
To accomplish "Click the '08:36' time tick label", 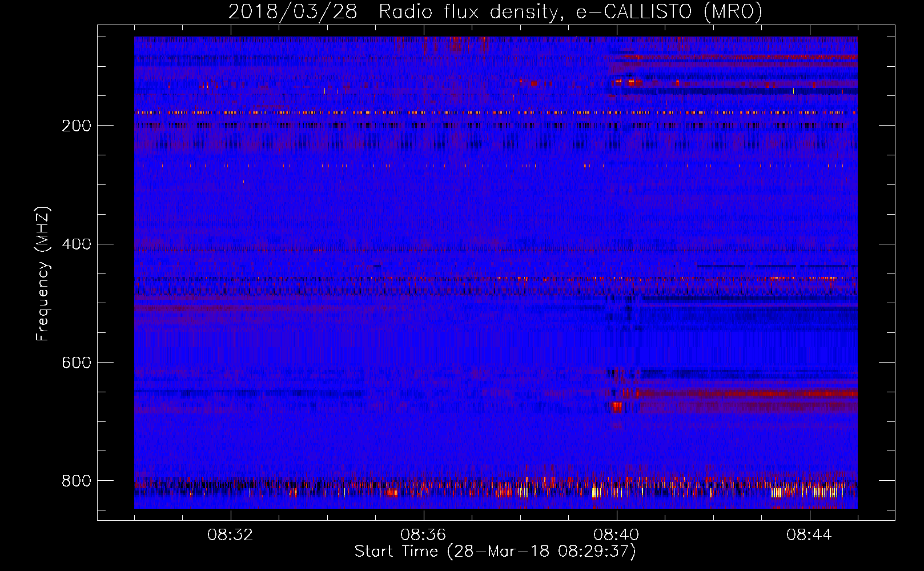I will pos(423,535).
